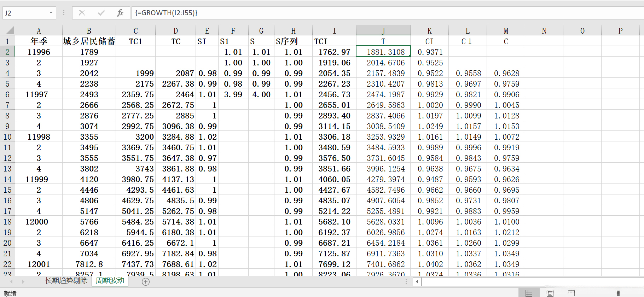Click the Select All corner triangle

point(10,30)
